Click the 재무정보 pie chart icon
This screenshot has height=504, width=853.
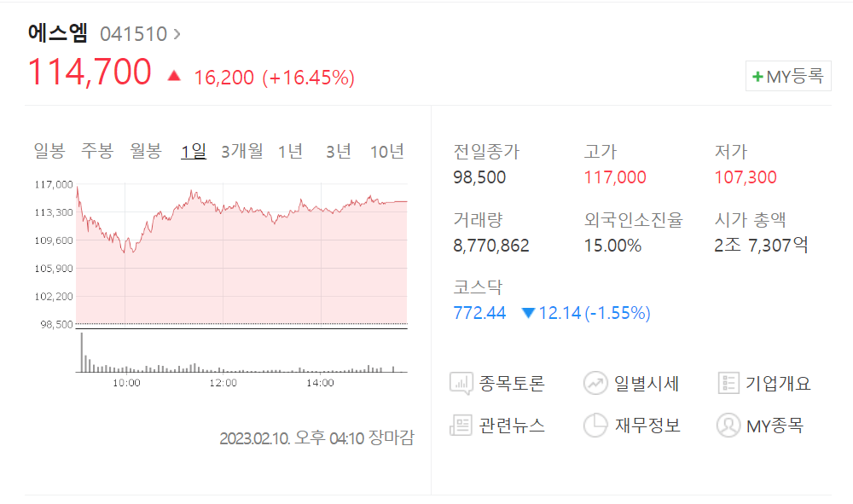tap(595, 425)
